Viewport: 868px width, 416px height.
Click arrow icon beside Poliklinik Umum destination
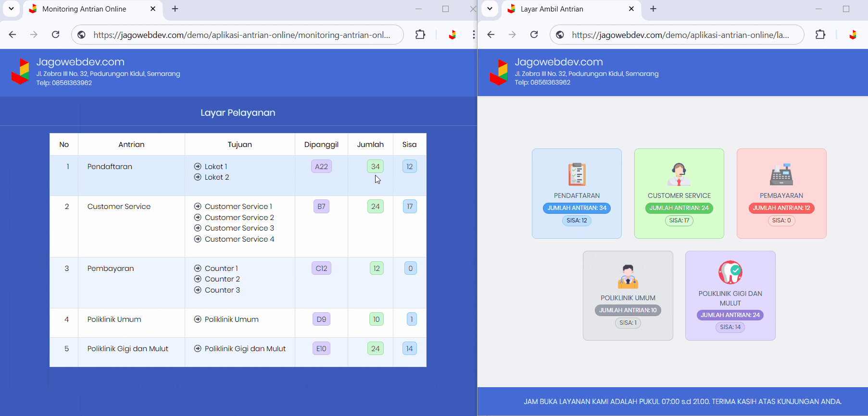click(198, 319)
